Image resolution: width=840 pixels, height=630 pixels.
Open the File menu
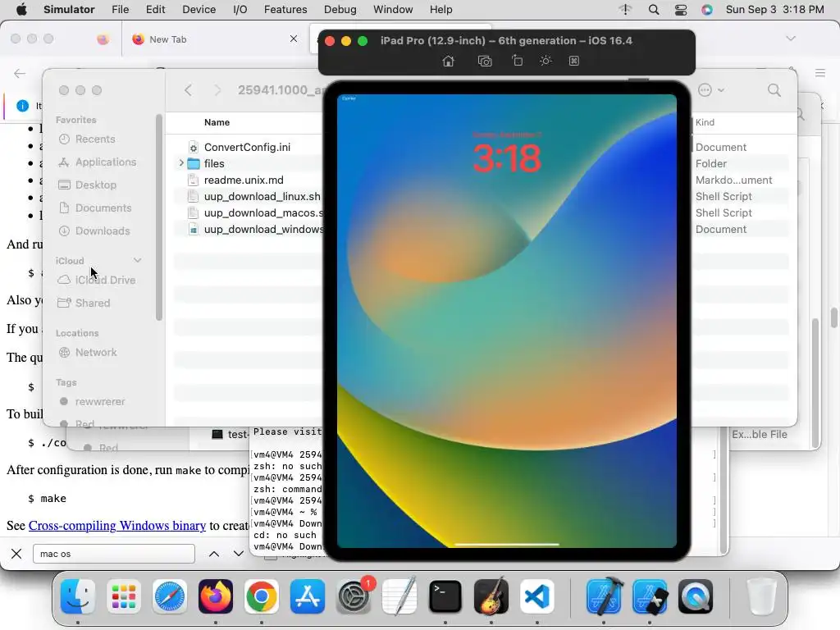pyautogui.click(x=120, y=10)
